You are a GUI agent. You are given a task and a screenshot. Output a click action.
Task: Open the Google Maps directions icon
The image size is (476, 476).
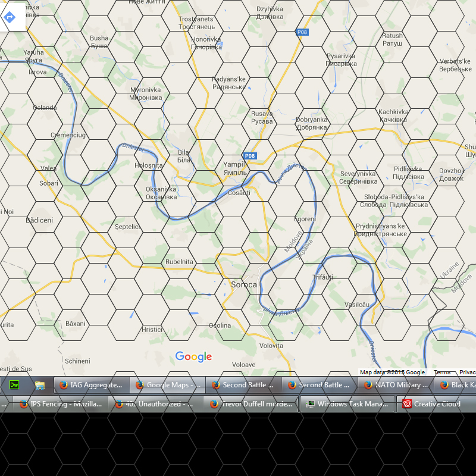click(10, 17)
